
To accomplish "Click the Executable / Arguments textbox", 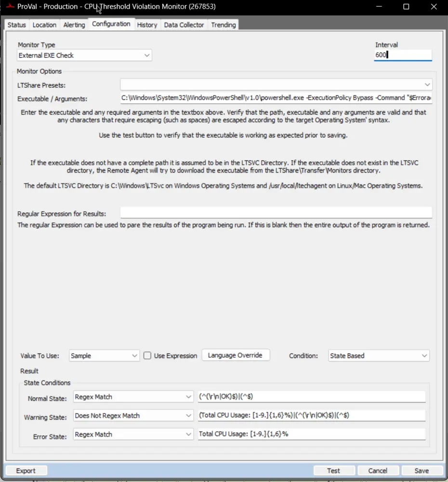I will [276, 98].
